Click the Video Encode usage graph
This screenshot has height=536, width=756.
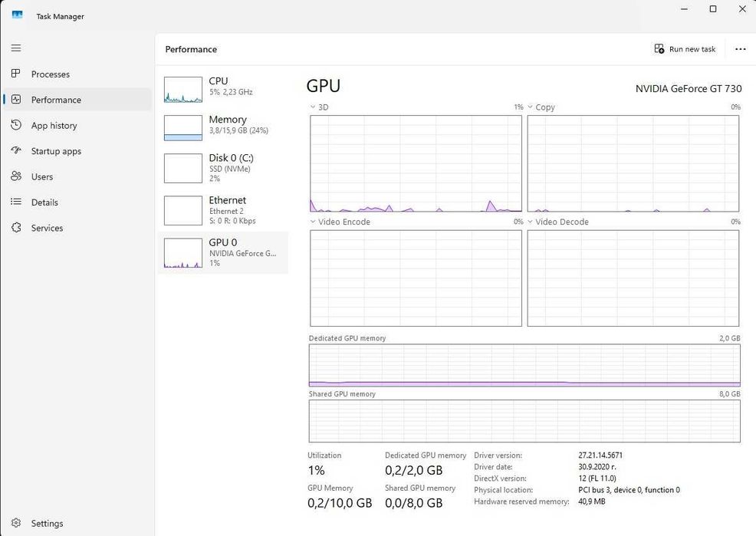point(416,278)
